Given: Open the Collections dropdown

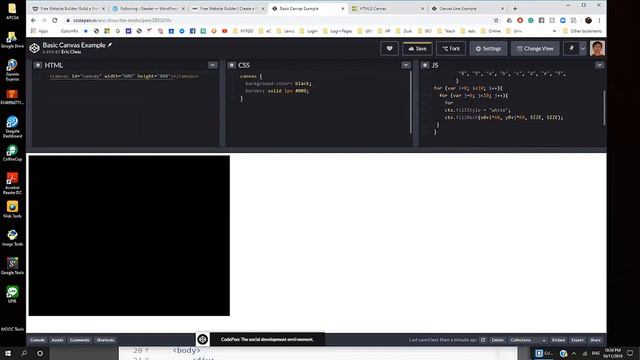Looking at the screenshot, I should point(527,340).
